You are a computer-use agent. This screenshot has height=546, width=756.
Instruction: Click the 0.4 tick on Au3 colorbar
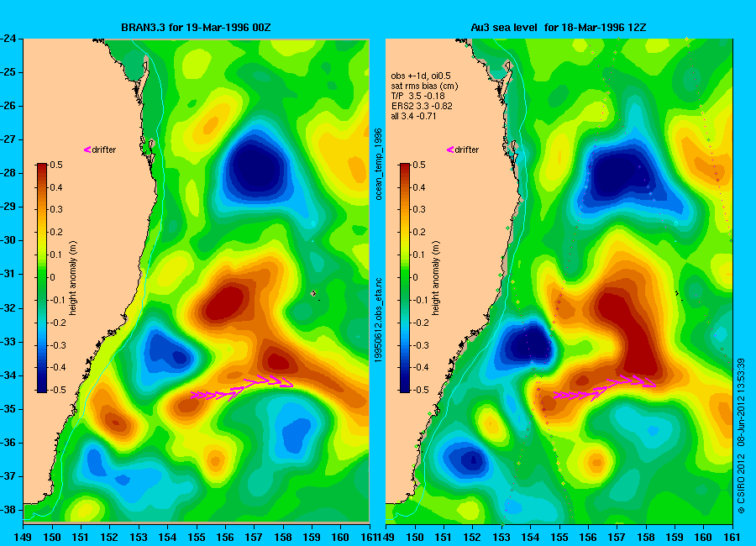419,187
